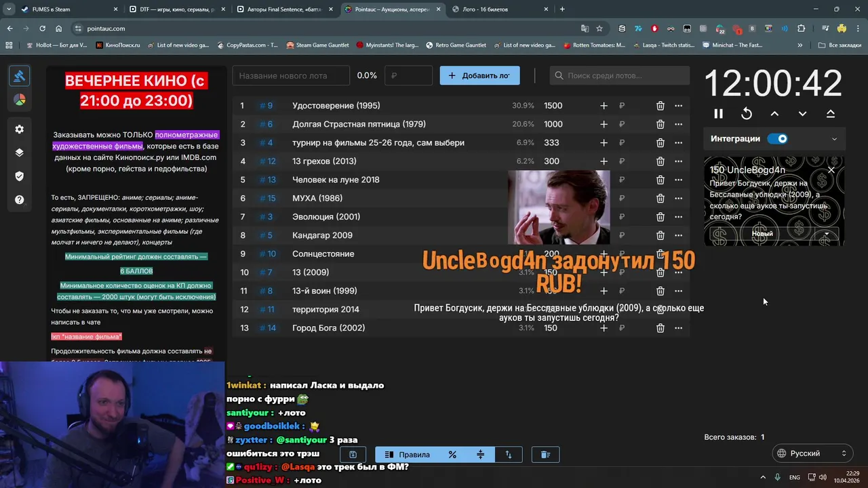The width and height of the screenshot is (868, 488).
Task: Delete the Удостоверение (1995) lot
Action: click(660, 106)
